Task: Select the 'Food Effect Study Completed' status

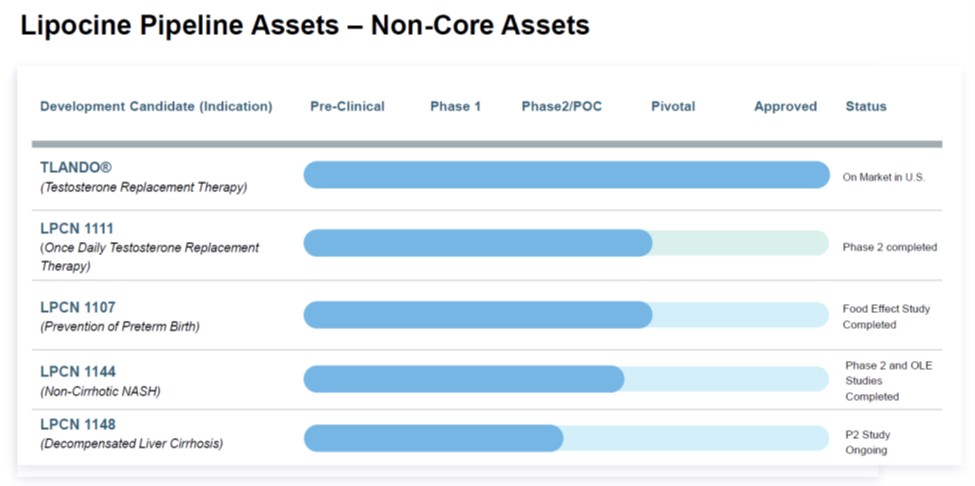Action: (x=885, y=317)
